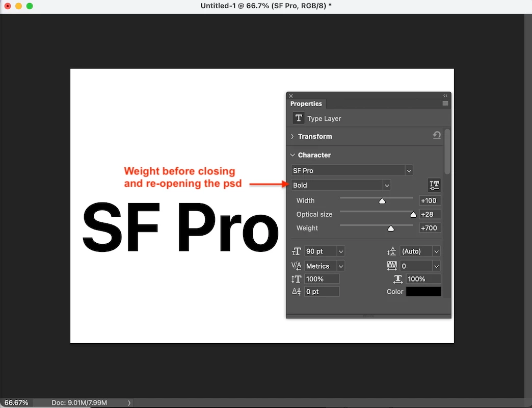Click the Properties panel vertical scrollbar

447,152
